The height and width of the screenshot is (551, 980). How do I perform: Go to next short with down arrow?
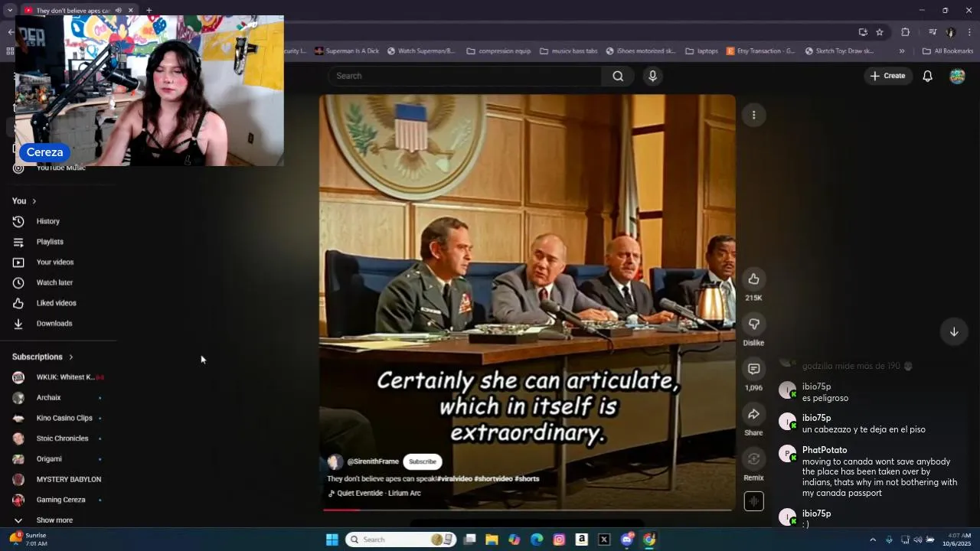(954, 331)
